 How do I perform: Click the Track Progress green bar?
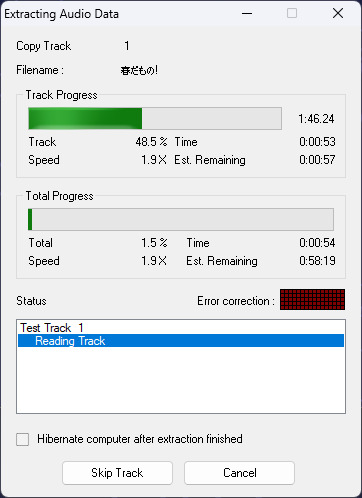(x=85, y=118)
